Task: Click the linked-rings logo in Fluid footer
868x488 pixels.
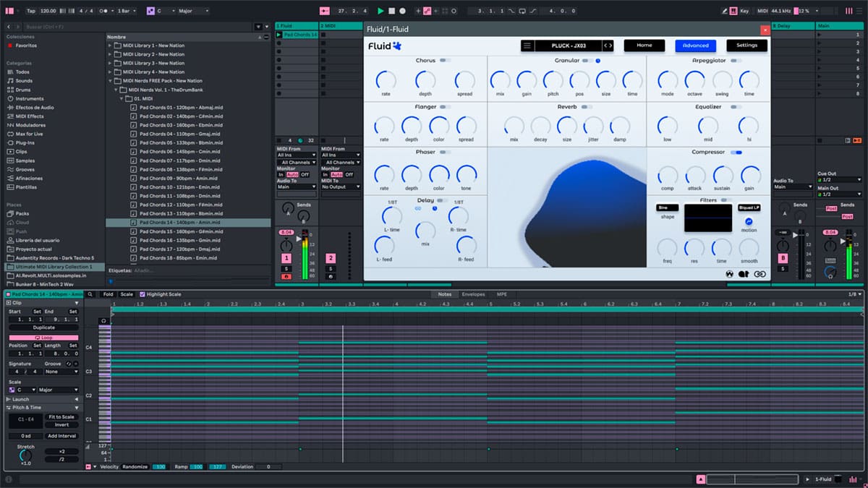Action: 759,274
